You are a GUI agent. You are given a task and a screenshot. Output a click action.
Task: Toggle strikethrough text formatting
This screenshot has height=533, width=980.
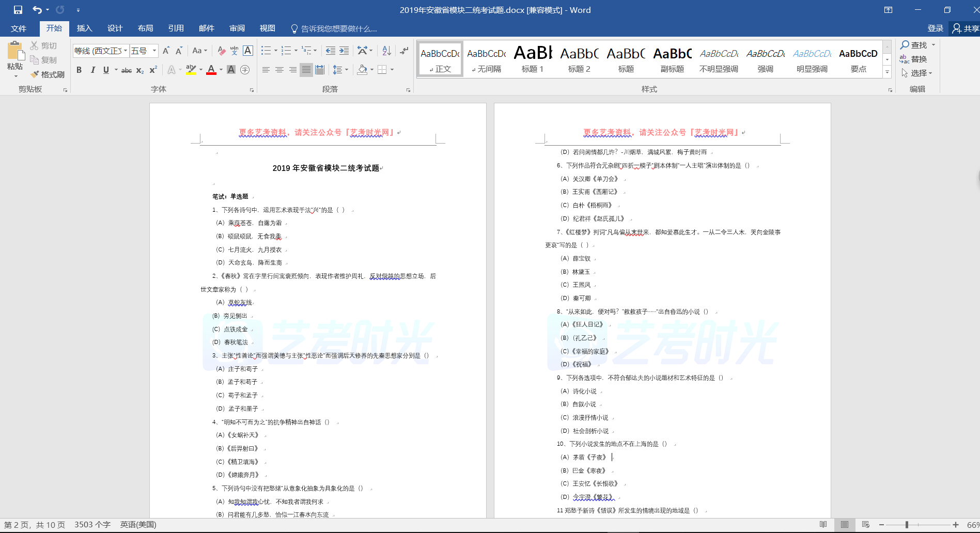(x=126, y=70)
